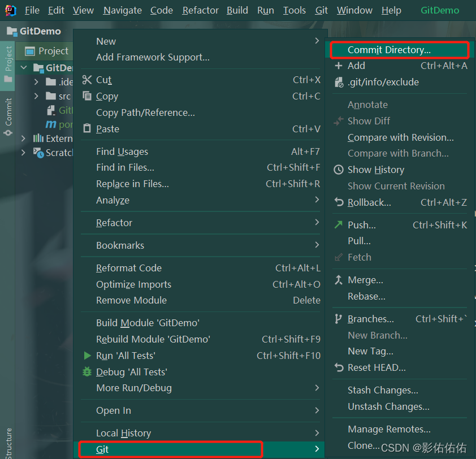Click the IntelliJ IDEA logo icon

tap(10, 11)
